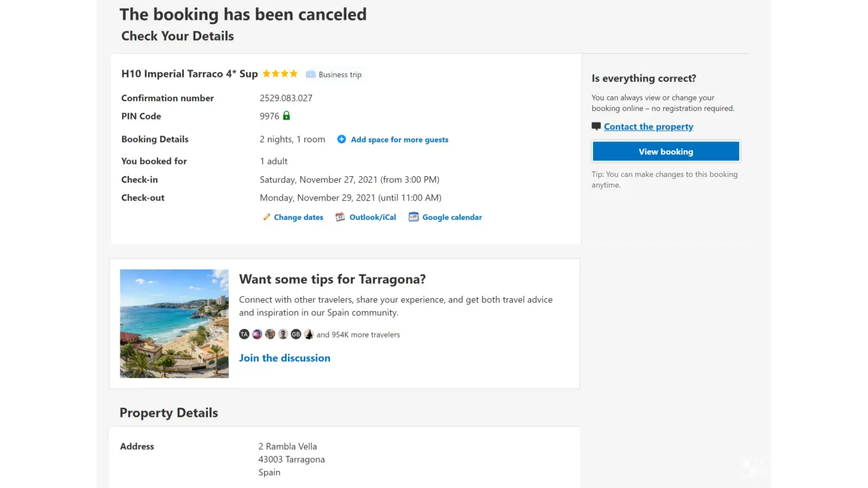Click the confirmation number 2529.083.027

tap(286, 98)
